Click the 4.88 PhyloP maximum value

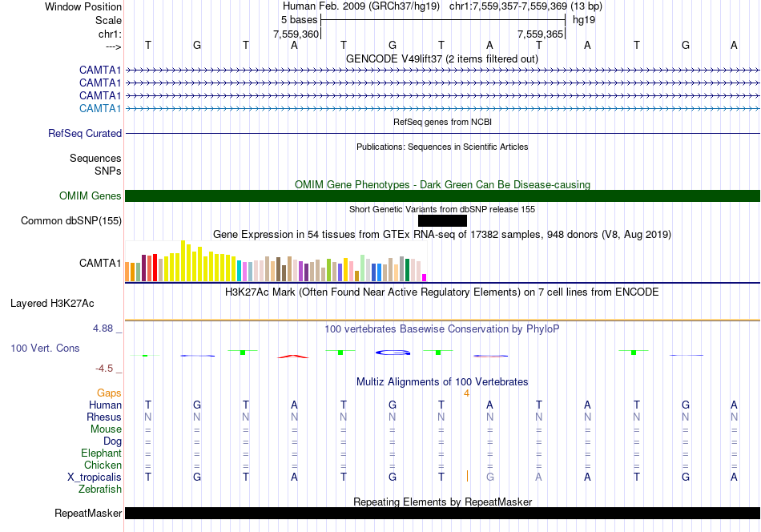(x=103, y=328)
